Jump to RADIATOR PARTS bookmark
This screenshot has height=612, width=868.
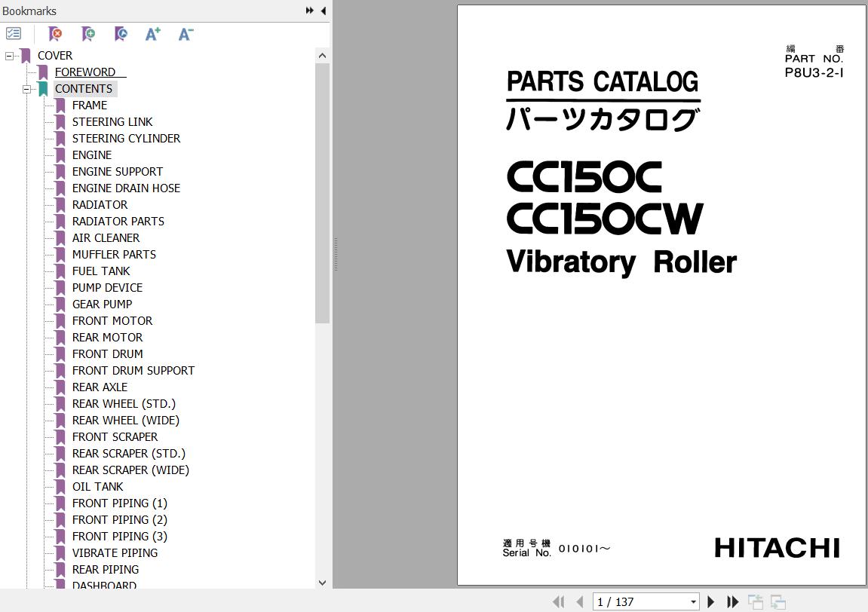click(118, 222)
